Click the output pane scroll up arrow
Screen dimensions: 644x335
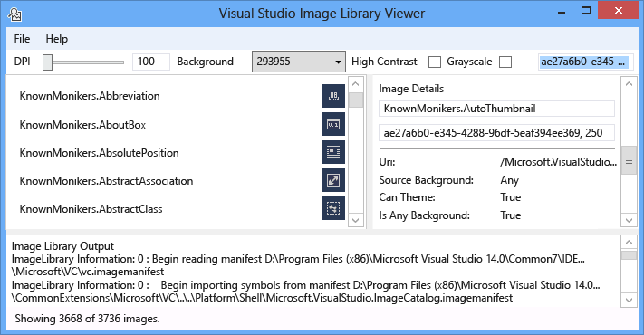629,243
